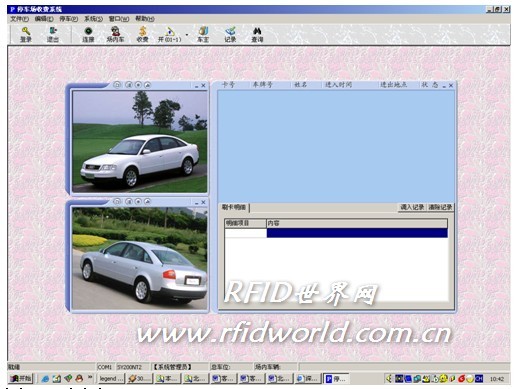Viewport: 515px width, 389px height.
Task: Click the 连接 connect icon in toolbar
Action: [88, 35]
